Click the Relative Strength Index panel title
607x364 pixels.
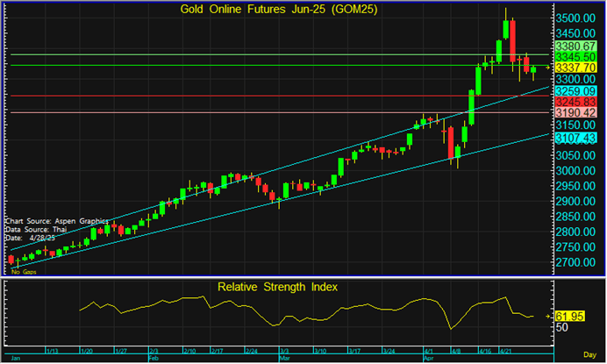[277, 287]
